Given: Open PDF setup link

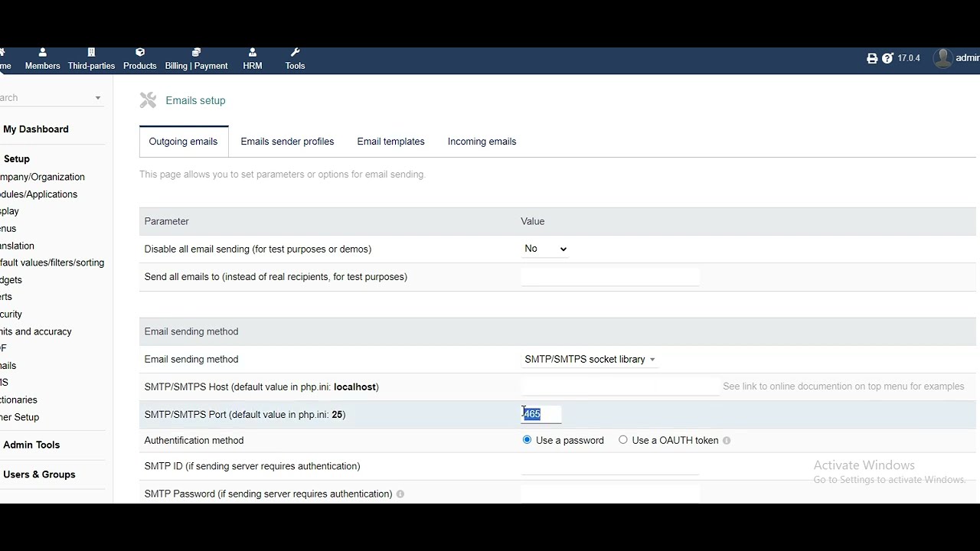Looking at the screenshot, I should click(3, 348).
